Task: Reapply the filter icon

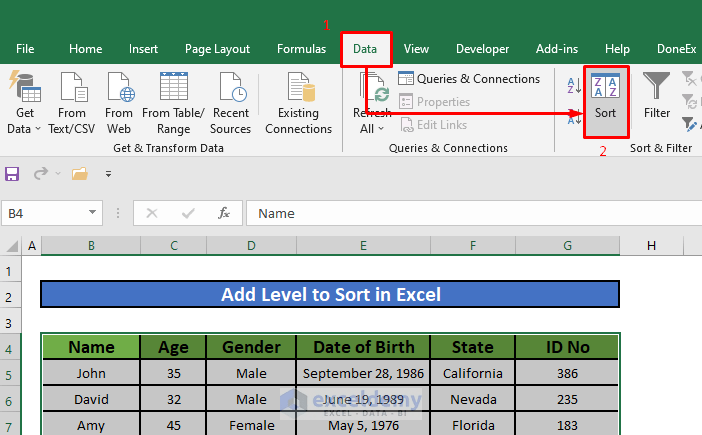Action: point(689,102)
